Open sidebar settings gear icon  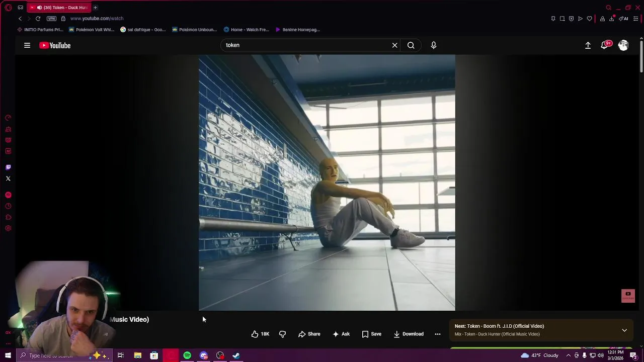(8, 228)
